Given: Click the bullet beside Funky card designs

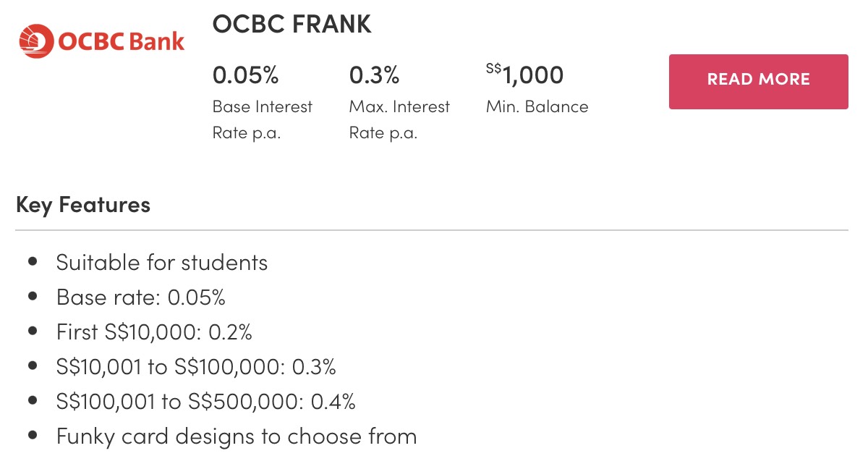Looking at the screenshot, I should tap(33, 436).
